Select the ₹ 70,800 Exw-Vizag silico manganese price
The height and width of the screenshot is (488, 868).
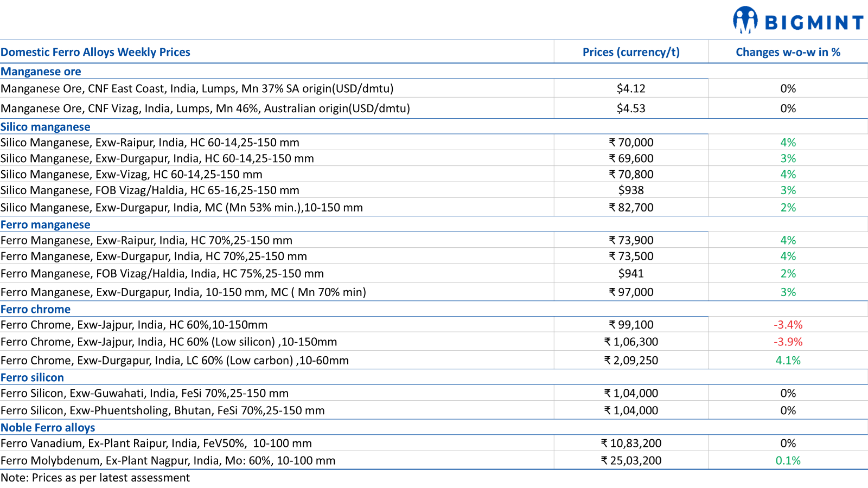pos(631,174)
